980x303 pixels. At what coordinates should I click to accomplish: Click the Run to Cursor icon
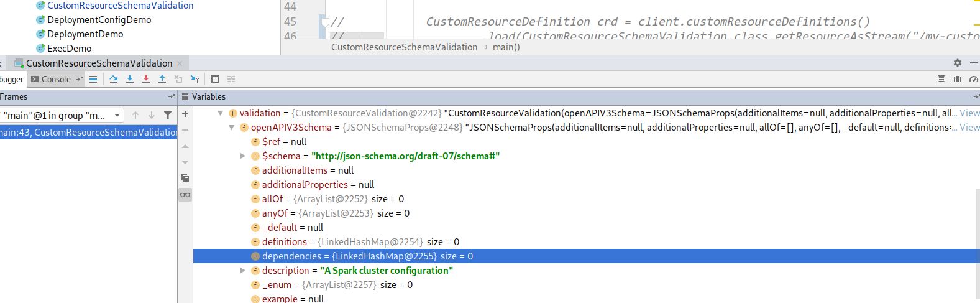point(195,79)
